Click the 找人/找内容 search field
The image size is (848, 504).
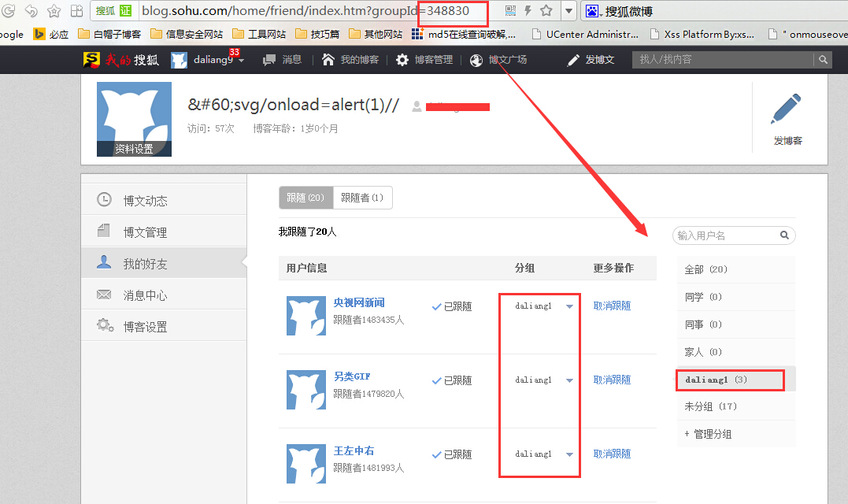[x=723, y=60]
